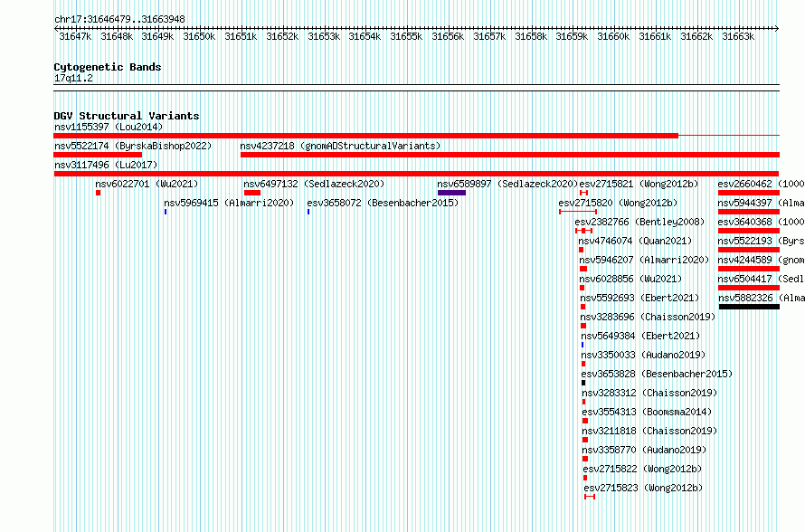The width and height of the screenshot is (805, 532).
Task: Click the 17q11.2 band label
Action: [x=73, y=78]
